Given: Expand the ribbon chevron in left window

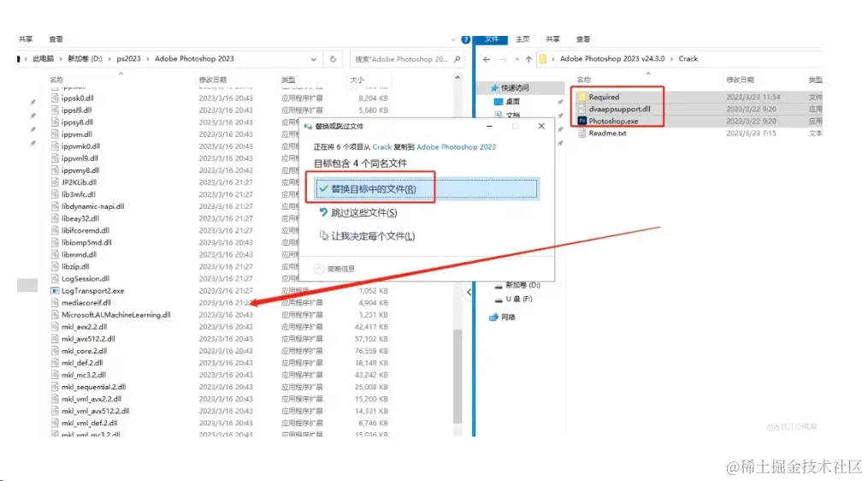Looking at the screenshot, I should [453, 39].
